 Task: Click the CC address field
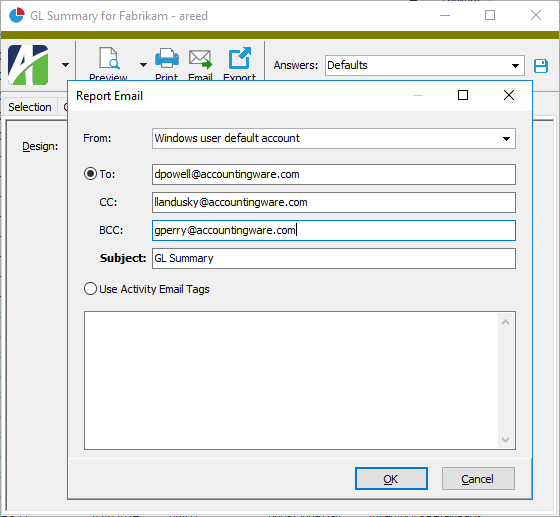[x=334, y=202]
